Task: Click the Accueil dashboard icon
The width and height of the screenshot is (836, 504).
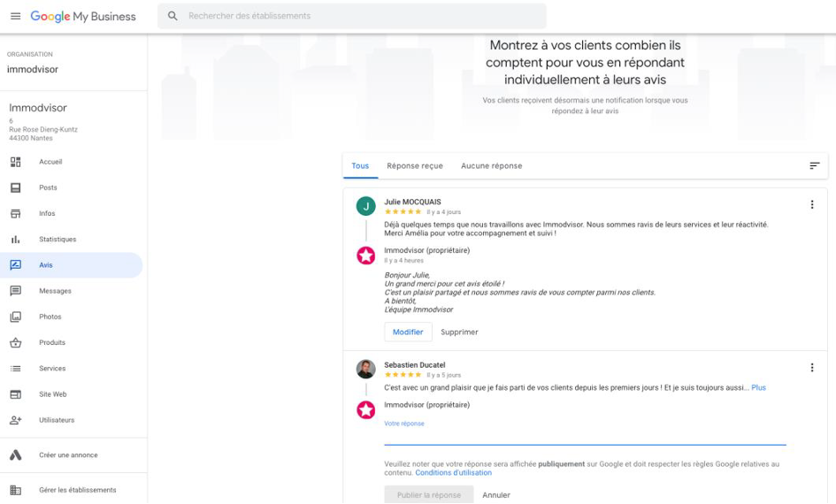Action: tap(15, 162)
